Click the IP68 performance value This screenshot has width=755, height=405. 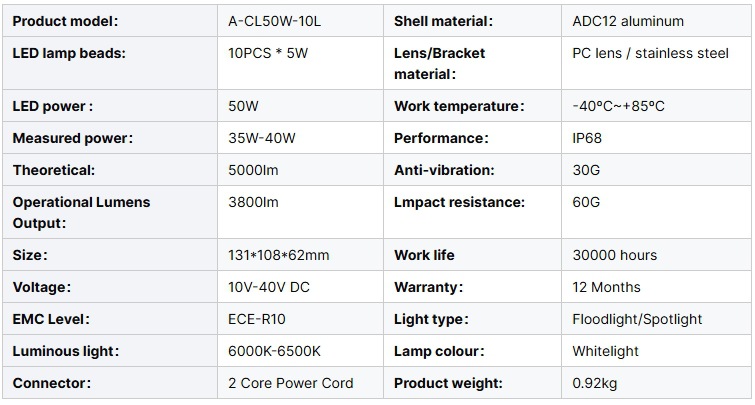click(587, 138)
